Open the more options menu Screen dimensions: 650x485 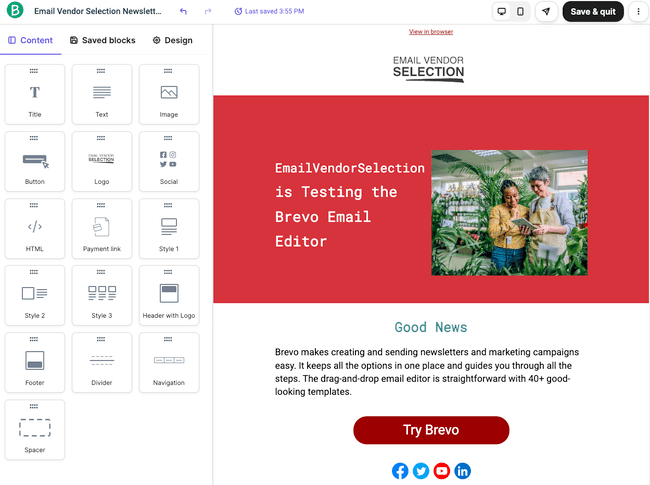(638, 12)
